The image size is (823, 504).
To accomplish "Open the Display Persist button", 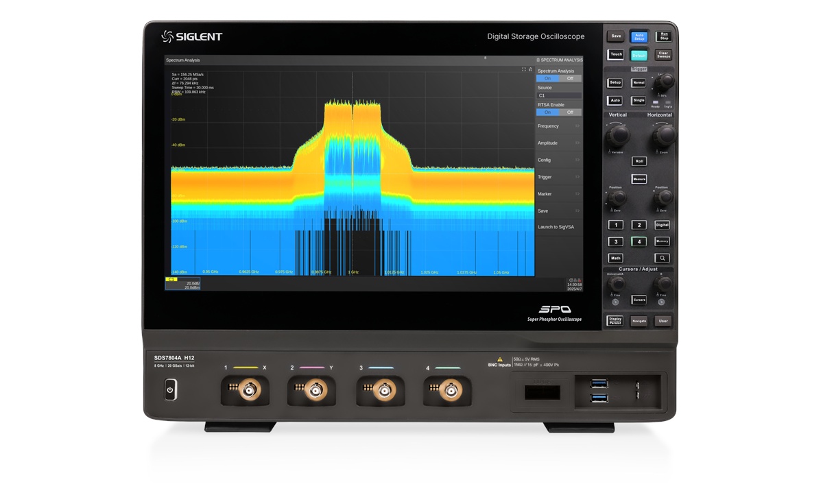I will coord(615,321).
